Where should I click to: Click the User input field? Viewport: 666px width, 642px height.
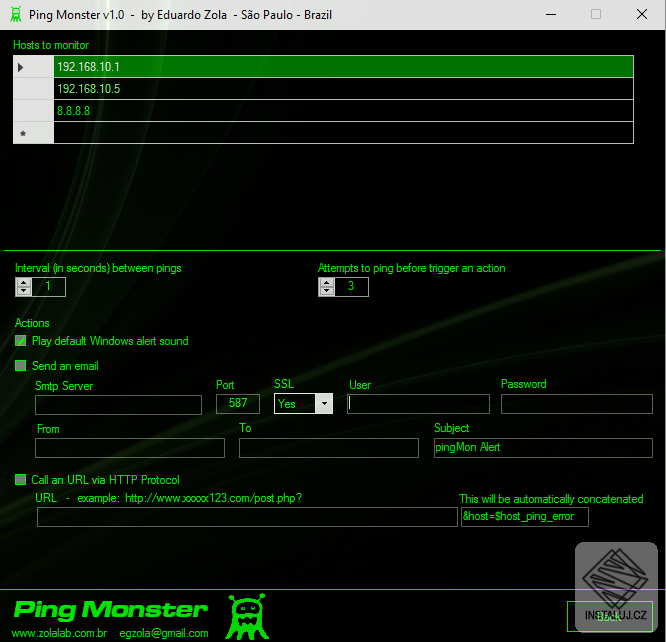point(418,404)
